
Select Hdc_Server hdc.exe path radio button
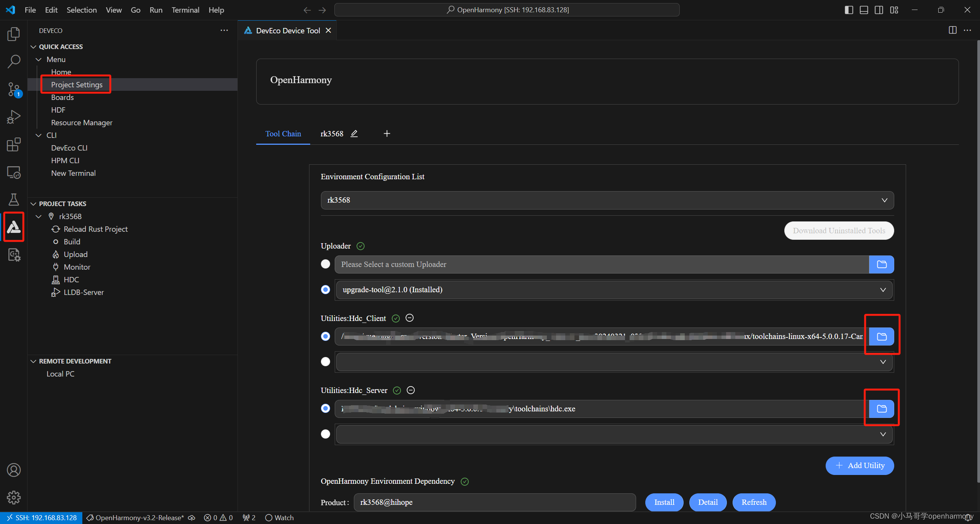pos(326,408)
